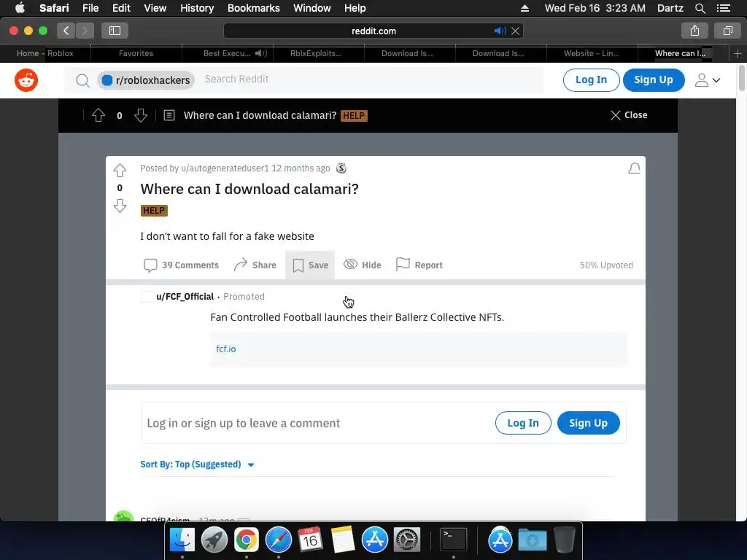Click the Spotlight search icon in menu bar
Screen dimensions: 747x560
pyautogui.click(x=700, y=8)
